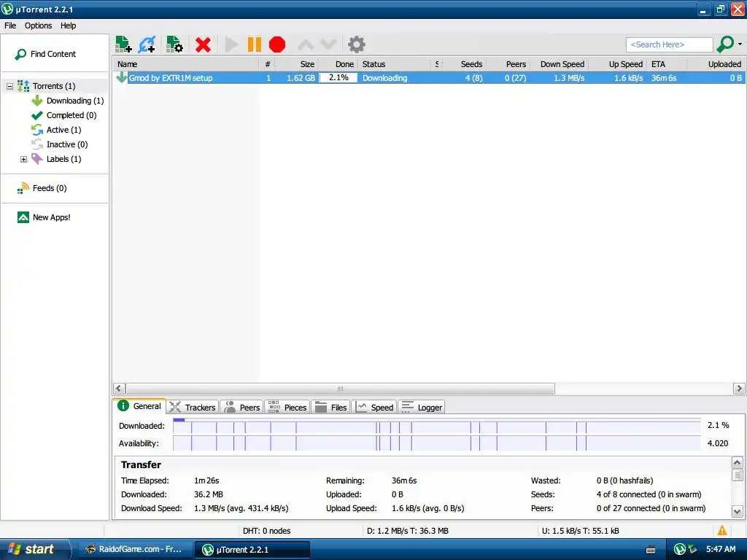The height and width of the screenshot is (560, 747).
Task: Pause the torrent with the orange pause icon
Action: click(x=255, y=44)
